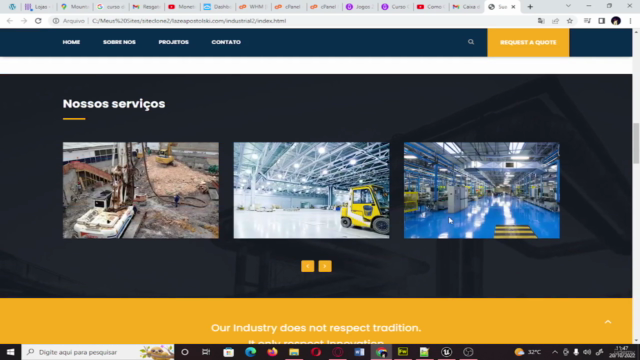Launch Microsoft Edge from the taskbar
This screenshot has height=360, width=640.
[250, 352]
